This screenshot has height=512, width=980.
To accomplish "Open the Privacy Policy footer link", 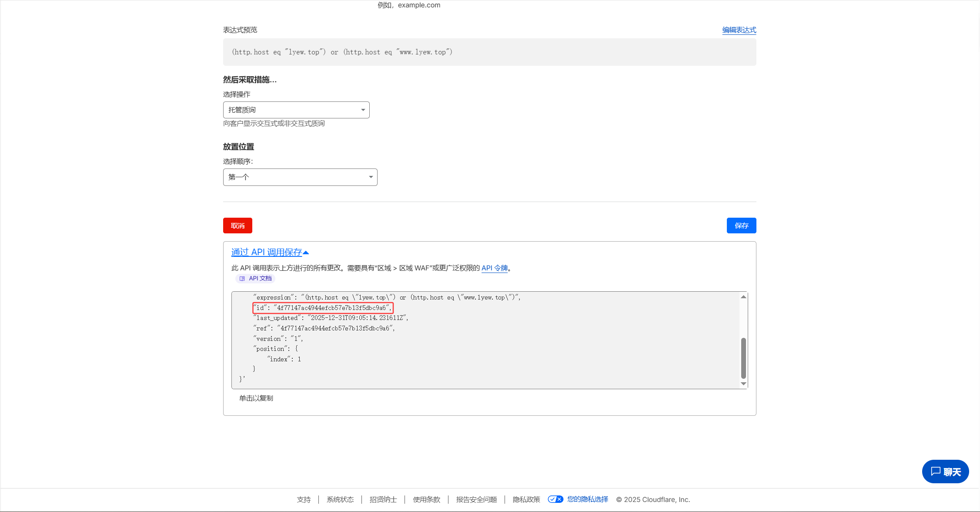I will [526, 499].
